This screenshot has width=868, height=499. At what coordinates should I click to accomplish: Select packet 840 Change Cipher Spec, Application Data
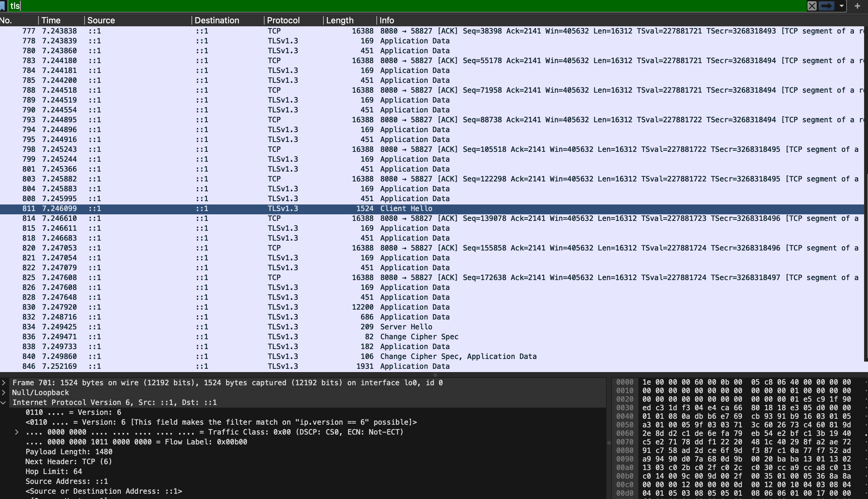click(x=432, y=356)
